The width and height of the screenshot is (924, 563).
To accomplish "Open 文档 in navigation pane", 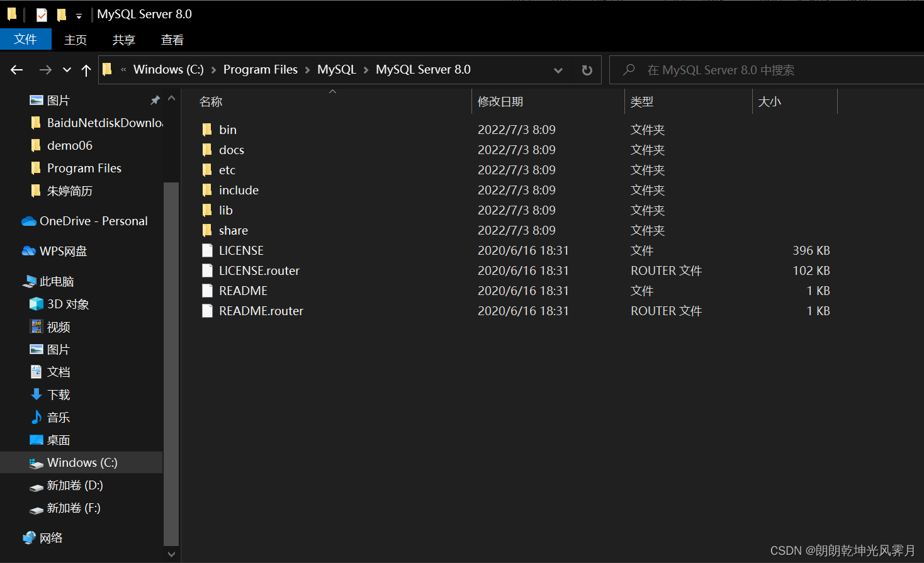I will tap(50, 372).
